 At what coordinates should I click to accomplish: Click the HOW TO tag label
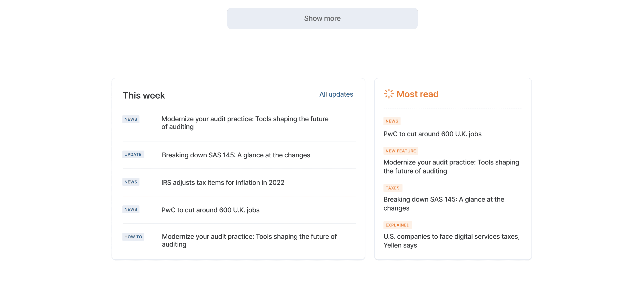click(x=133, y=237)
